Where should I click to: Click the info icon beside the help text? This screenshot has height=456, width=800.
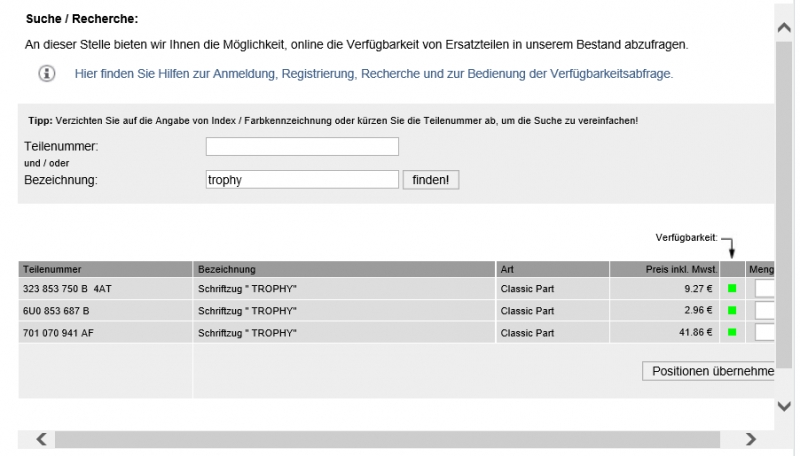[46, 74]
